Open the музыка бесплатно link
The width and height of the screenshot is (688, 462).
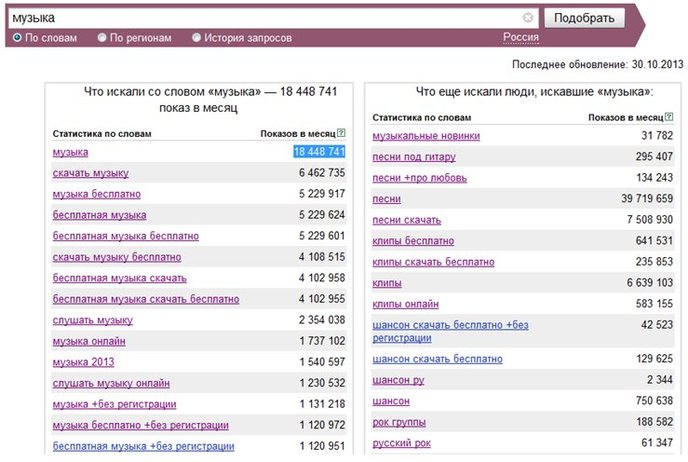coord(97,194)
